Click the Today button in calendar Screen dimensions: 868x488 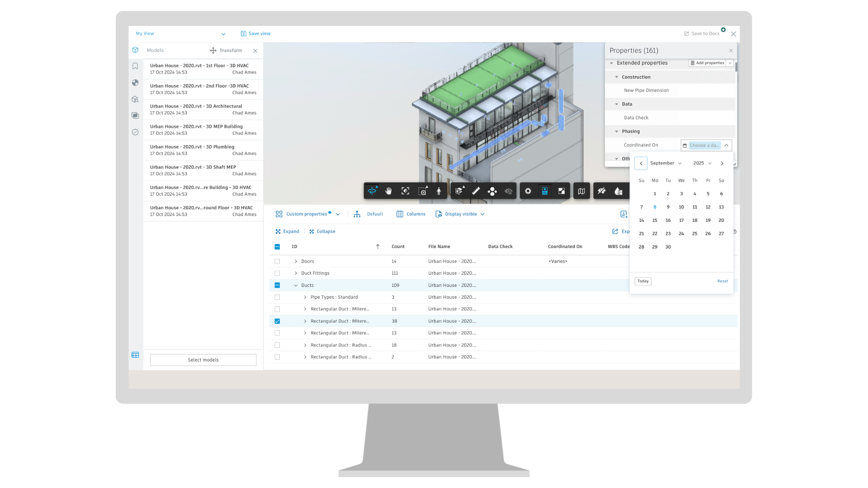coord(643,281)
